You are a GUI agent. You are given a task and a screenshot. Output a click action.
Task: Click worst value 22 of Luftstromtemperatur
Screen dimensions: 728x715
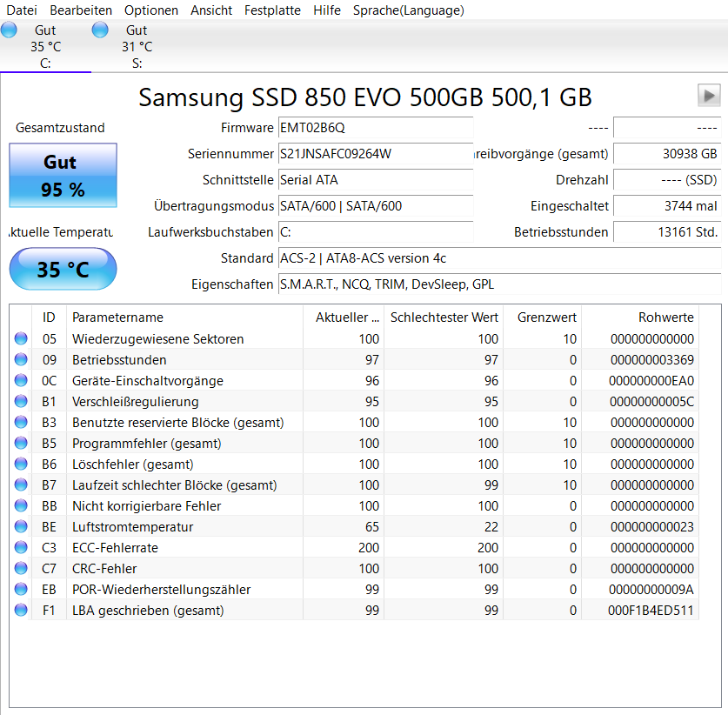pos(491,527)
